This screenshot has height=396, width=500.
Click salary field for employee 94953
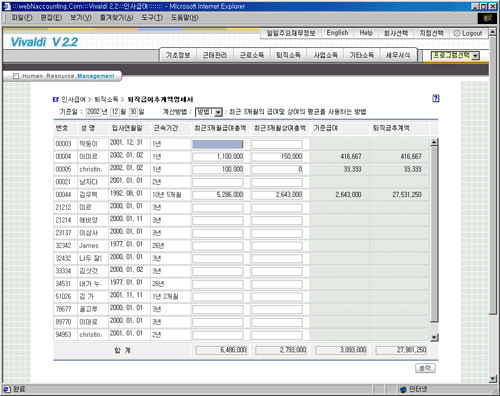pos(218,335)
